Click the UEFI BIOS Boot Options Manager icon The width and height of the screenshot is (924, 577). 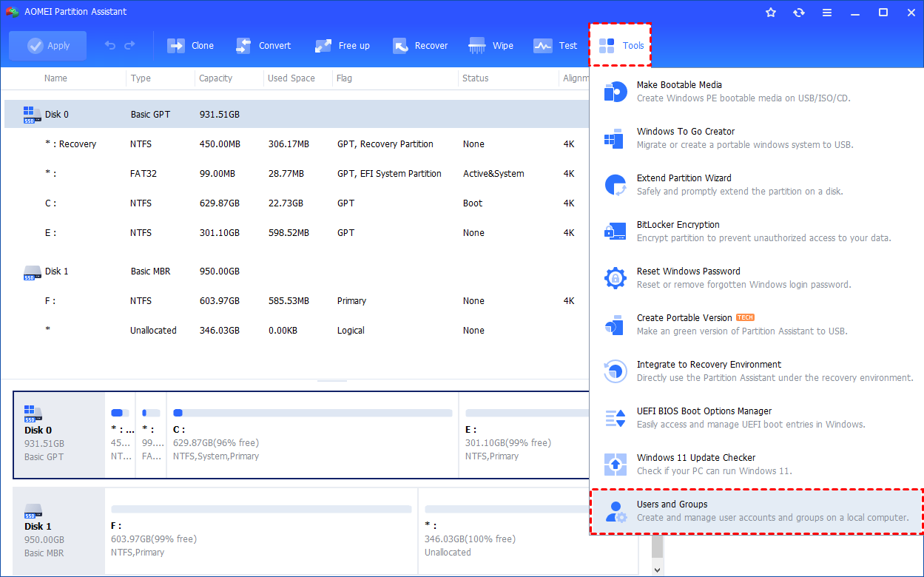coord(615,417)
